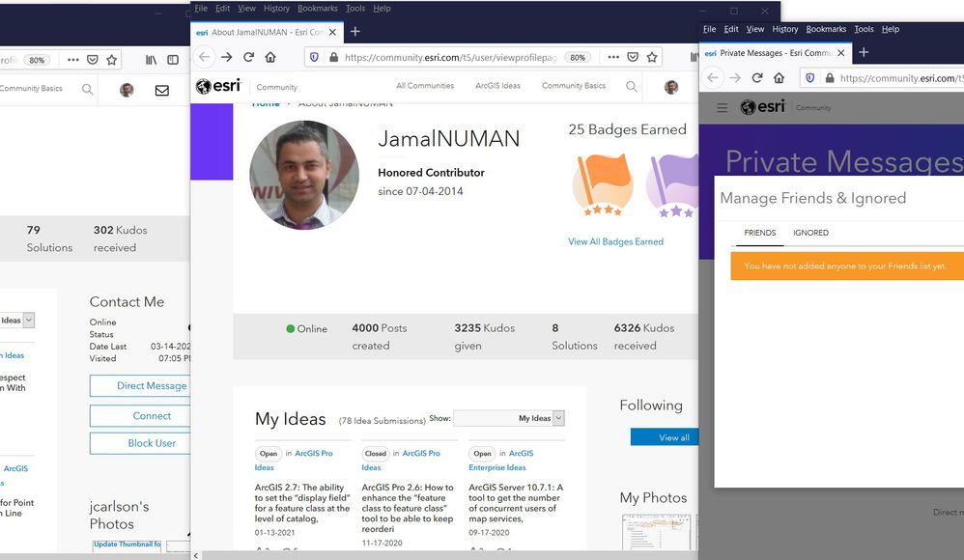Click JamalNUMAN profile photo
Image resolution: width=964 pixels, height=560 pixels.
tap(303, 175)
